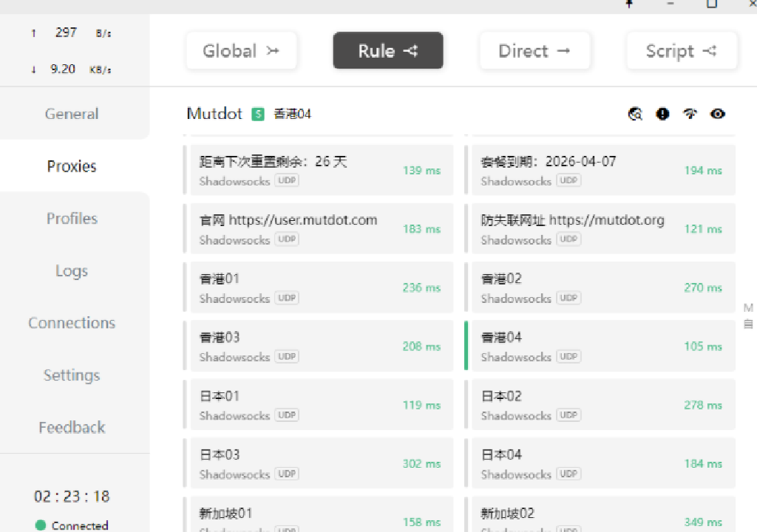Run a latency test via the wifi icon
757x532 pixels.
coord(690,114)
